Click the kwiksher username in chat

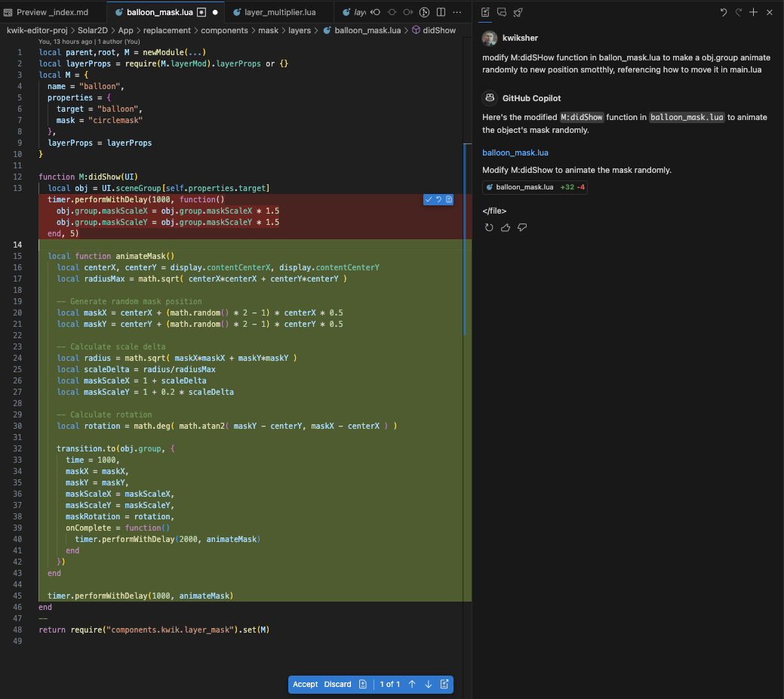tap(520, 38)
